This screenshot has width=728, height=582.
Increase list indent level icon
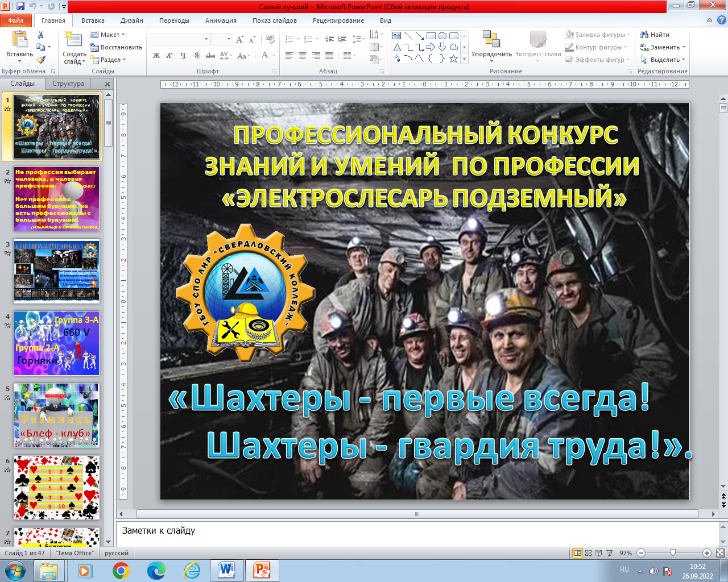[342, 39]
